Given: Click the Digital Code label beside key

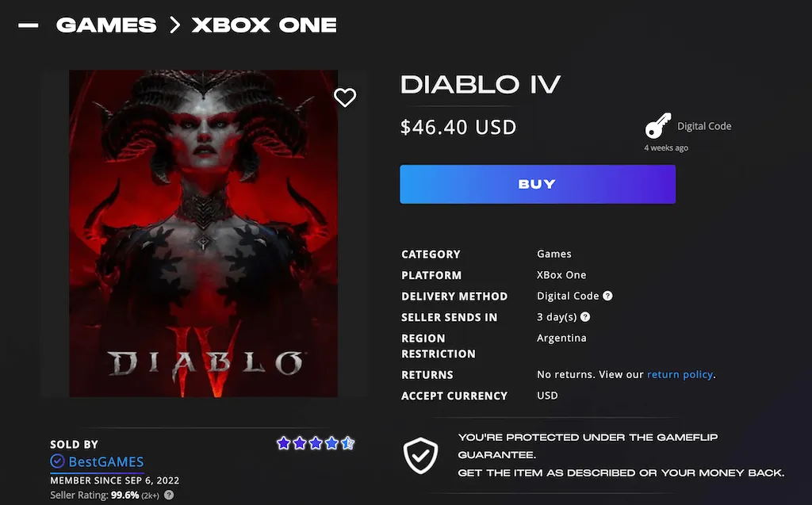Looking at the screenshot, I should coord(704,126).
